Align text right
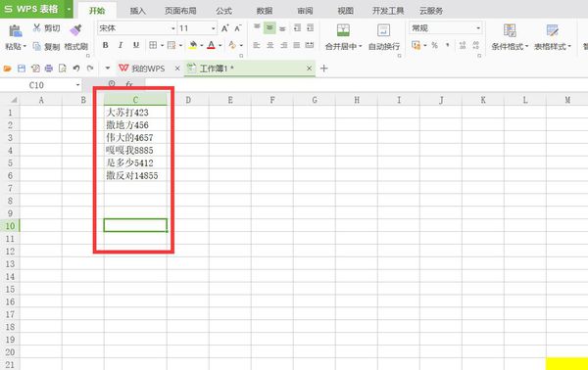 coord(283,45)
